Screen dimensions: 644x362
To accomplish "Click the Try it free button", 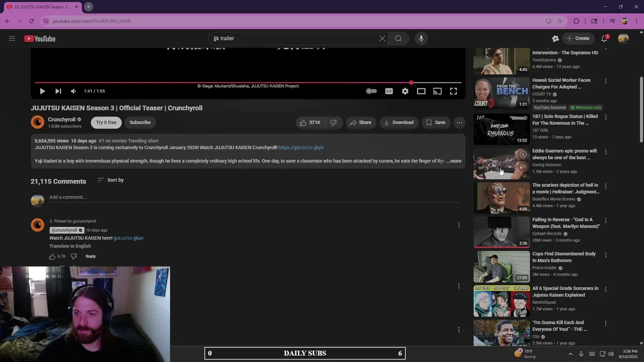I will pyautogui.click(x=106, y=122).
